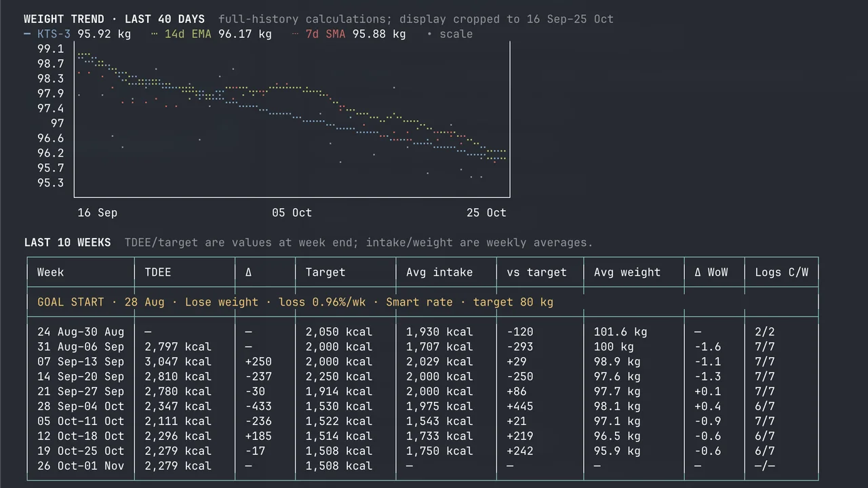Click the TDEE value 2,347 kcal
868x488 pixels.
(178, 407)
